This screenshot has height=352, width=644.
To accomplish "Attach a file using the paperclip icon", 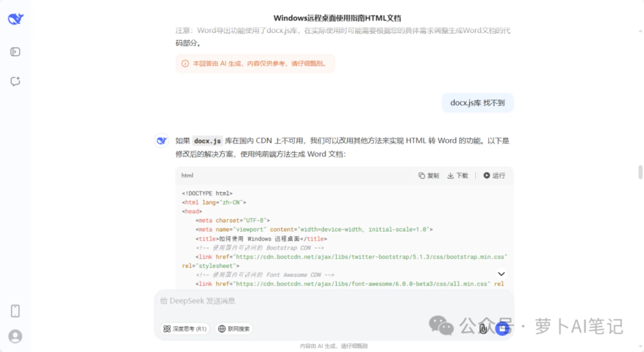I will (x=483, y=328).
